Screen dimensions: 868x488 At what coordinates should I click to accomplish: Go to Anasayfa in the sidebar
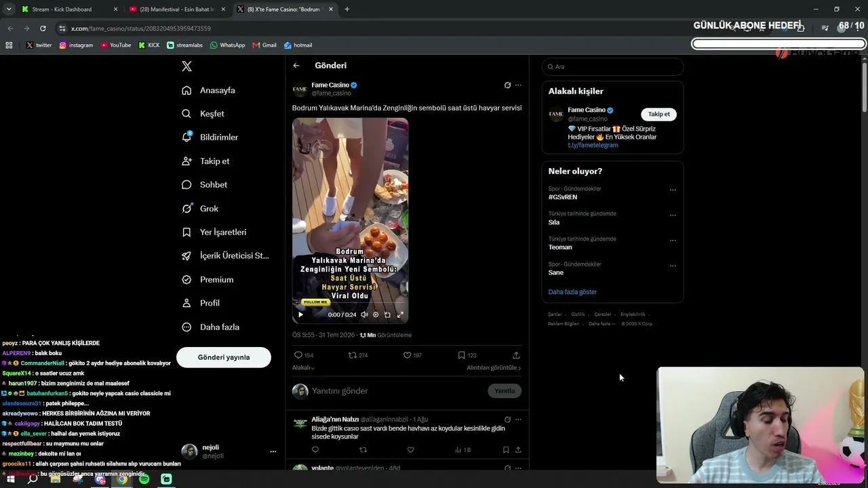point(209,90)
